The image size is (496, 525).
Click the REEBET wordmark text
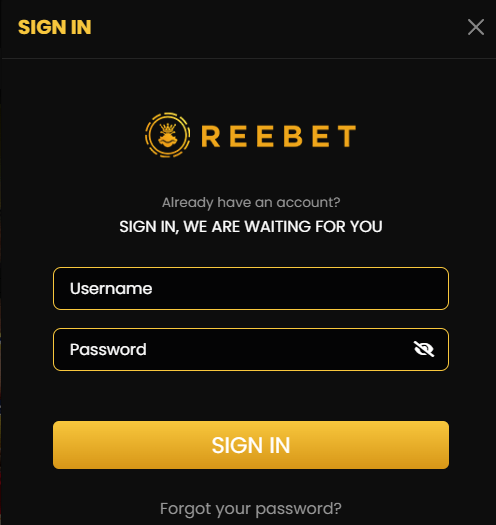point(279,136)
